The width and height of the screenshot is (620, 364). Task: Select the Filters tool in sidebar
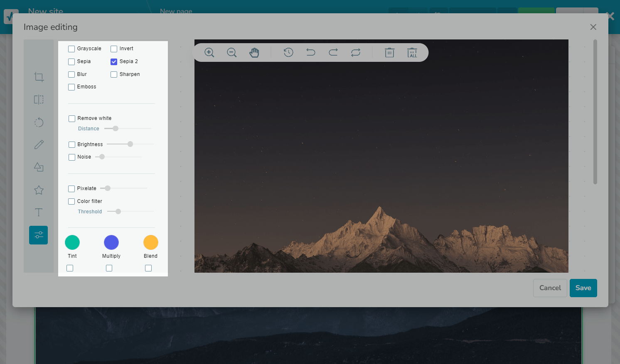pos(39,235)
